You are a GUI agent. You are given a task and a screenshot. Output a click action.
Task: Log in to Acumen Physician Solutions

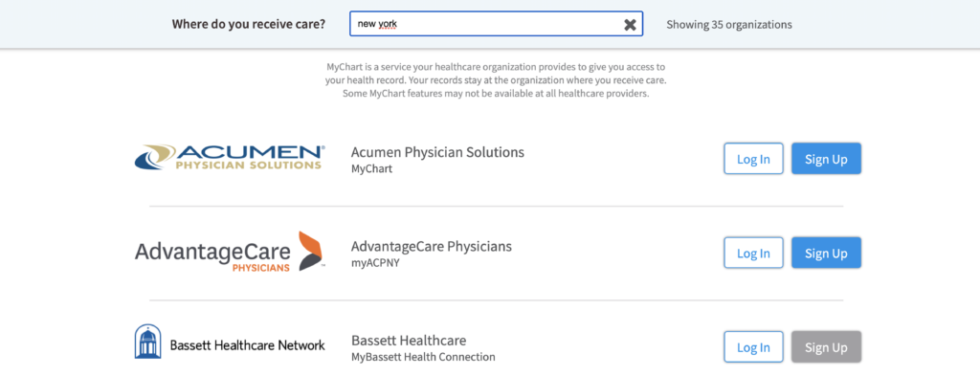tap(753, 159)
